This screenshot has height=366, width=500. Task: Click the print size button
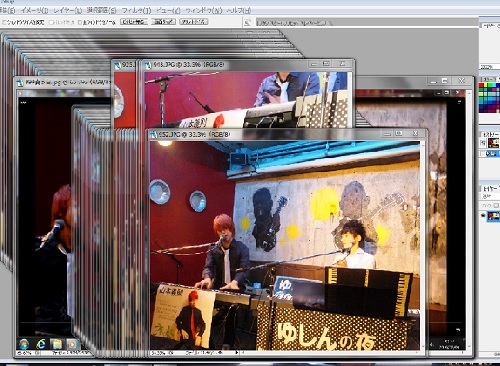click(193, 22)
